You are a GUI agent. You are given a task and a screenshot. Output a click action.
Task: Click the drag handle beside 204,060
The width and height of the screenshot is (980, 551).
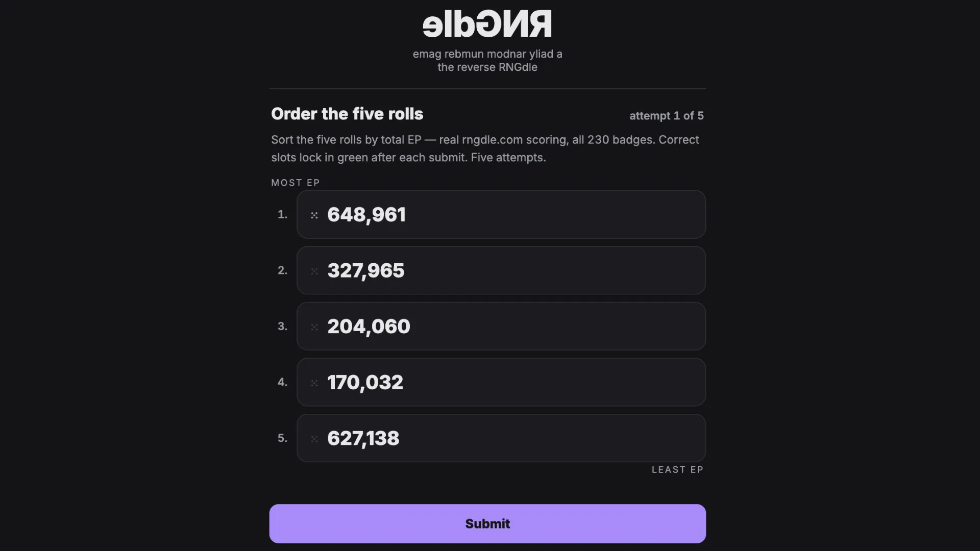314,327
